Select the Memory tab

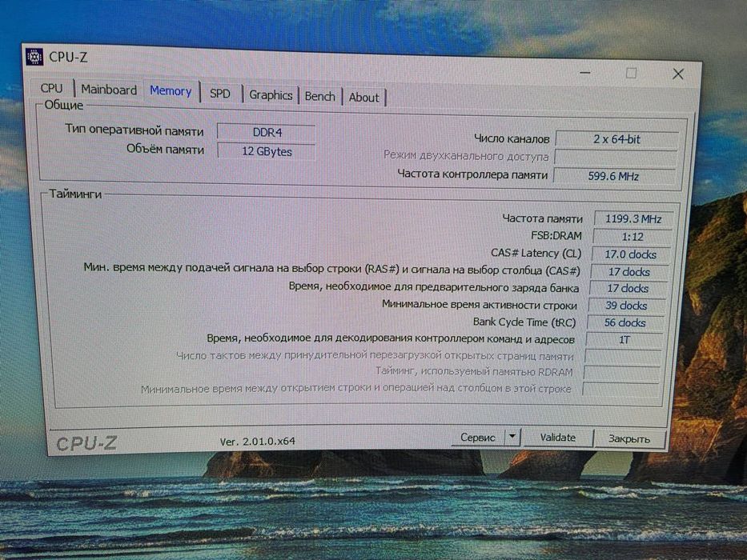pyautogui.click(x=171, y=91)
